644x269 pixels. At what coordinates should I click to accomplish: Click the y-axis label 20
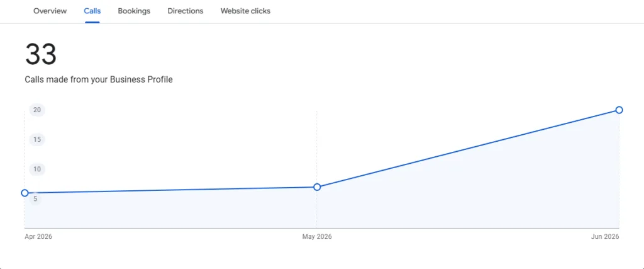click(x=37, y=110)
